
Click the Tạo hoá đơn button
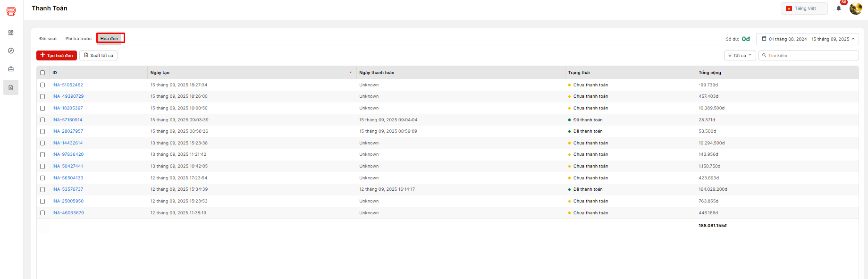pyautogui.click(x=57, y=56)
